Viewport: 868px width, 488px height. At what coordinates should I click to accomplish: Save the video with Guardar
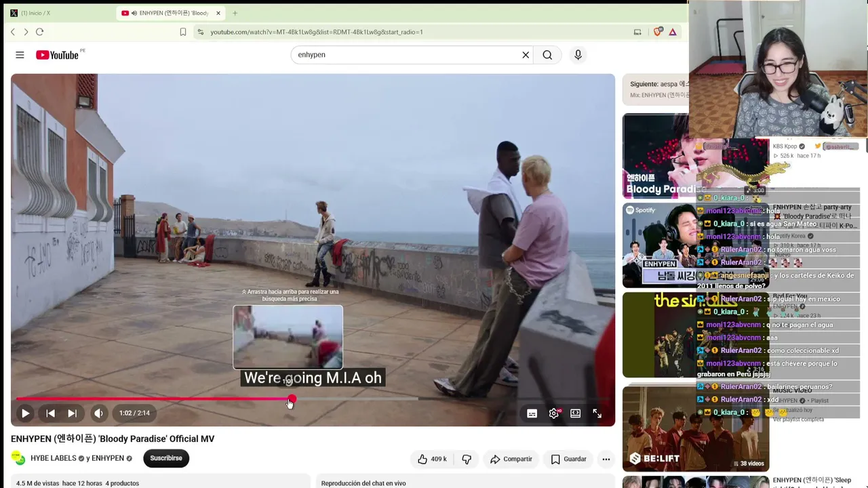coord(568,459)
